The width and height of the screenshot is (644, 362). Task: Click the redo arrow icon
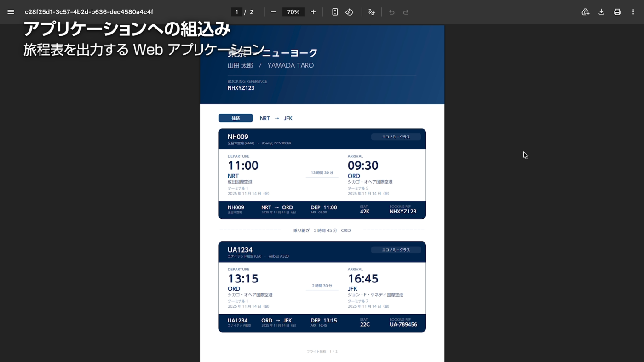click(x=406, y=12)
